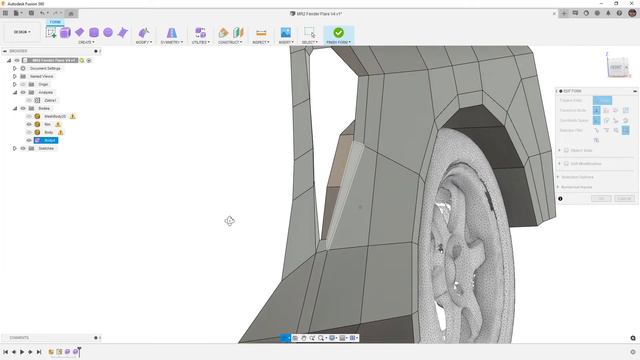Create a form Cylinder primitive
This screenshot has height=360, width=640.
tap(94, 33)
